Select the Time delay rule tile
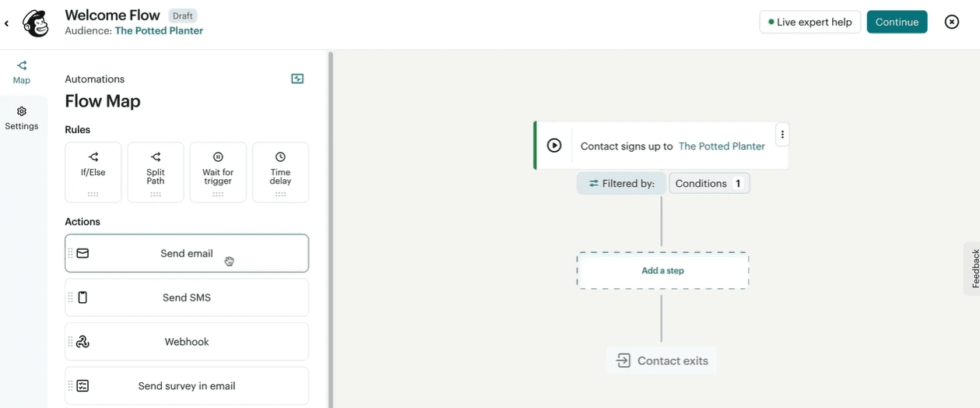Viewport: 980px width, 408px height. pos(280,172)
